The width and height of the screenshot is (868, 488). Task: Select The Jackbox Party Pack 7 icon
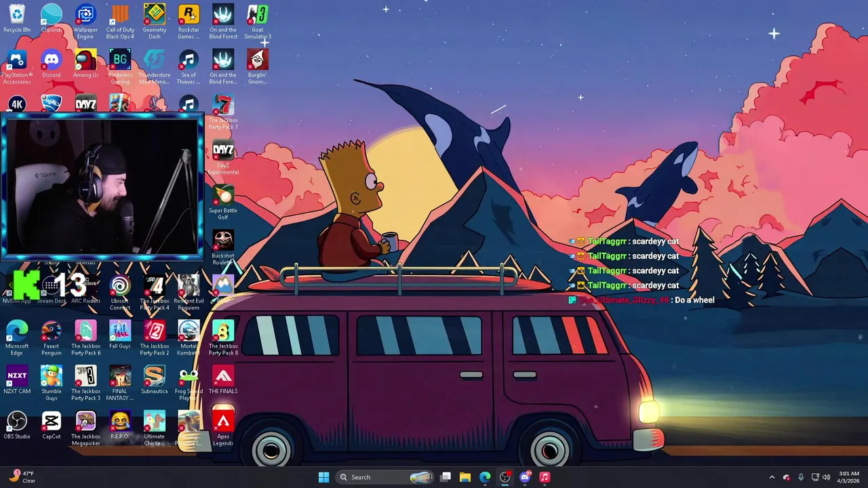point(223,113)
